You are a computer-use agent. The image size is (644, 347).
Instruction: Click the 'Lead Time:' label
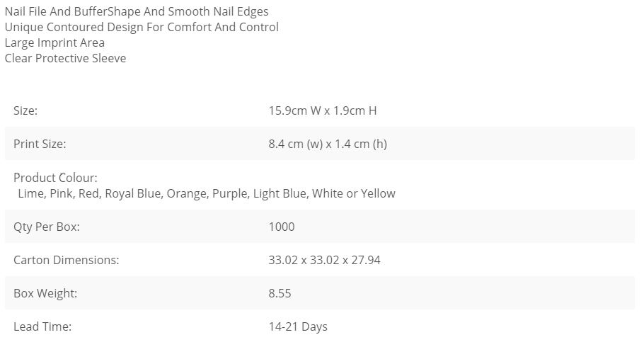tap(42, 327)
